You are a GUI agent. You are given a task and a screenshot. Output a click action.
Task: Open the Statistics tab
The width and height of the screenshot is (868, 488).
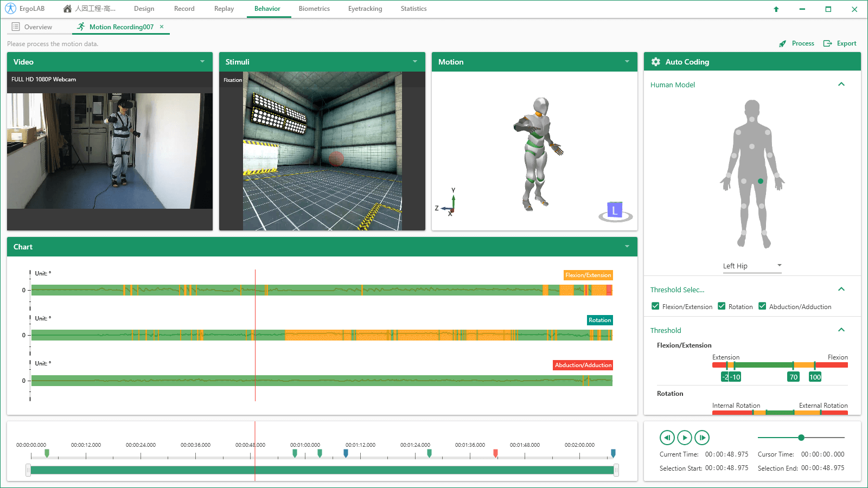coord(413,9)
